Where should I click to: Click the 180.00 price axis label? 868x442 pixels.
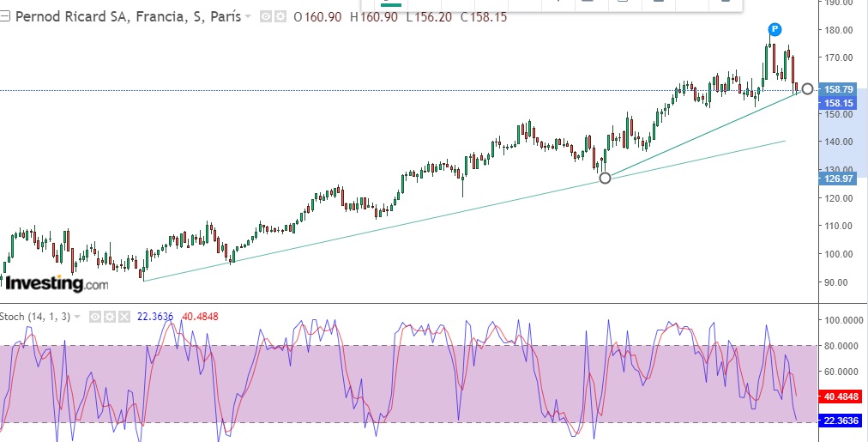click(838, 30)
